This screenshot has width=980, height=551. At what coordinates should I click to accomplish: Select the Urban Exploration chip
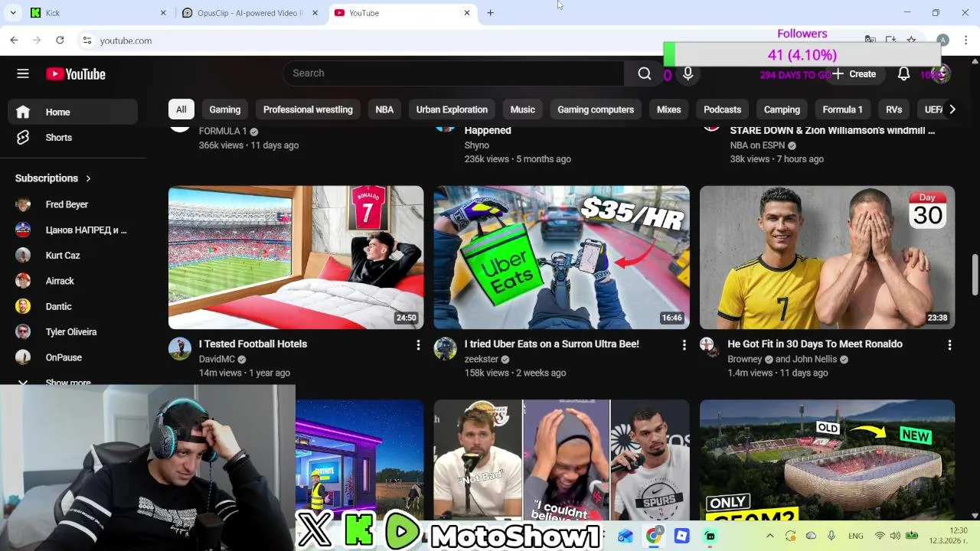pos(452,109)
